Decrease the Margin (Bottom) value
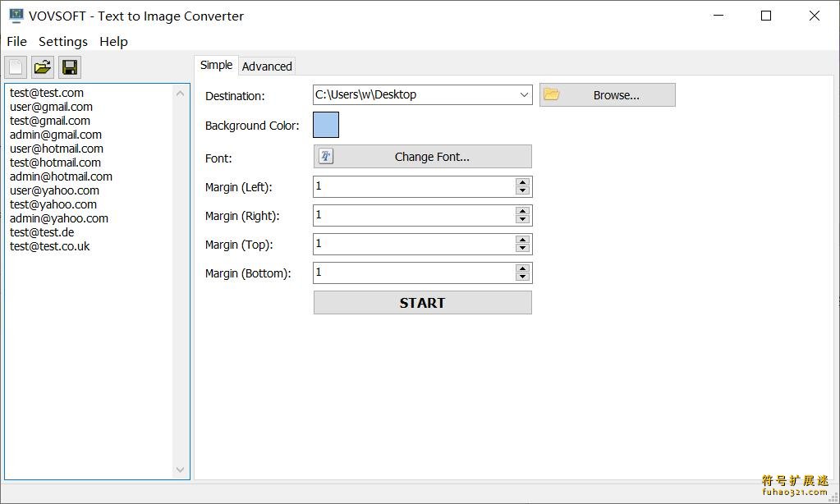Image resolution: width=840 pixels, height=504 pixels. [x=524, y=277]
